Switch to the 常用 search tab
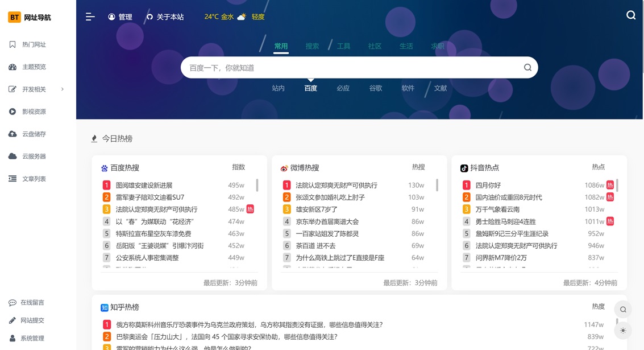The width and height of the screenshot is (644, 350). coord(281,46)
